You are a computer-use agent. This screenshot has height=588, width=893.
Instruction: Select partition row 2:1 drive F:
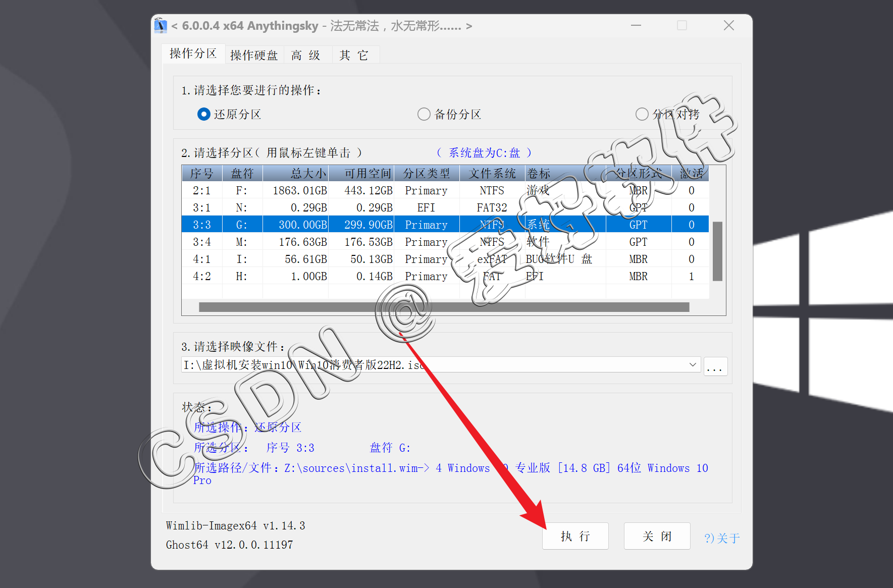click(x=445, y=191)
